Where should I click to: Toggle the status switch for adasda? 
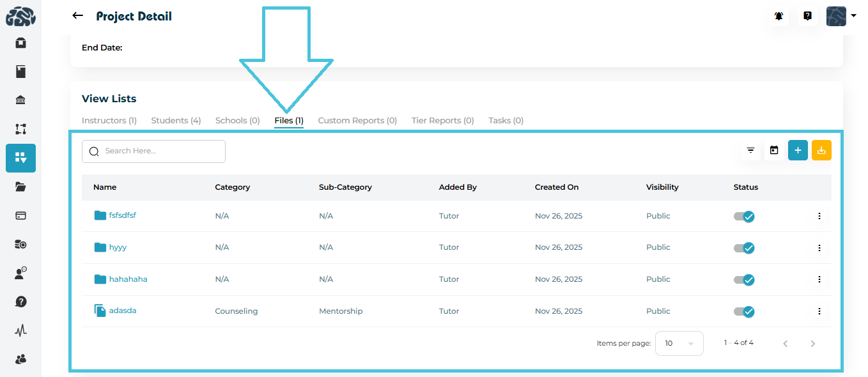tap(744, 311)
